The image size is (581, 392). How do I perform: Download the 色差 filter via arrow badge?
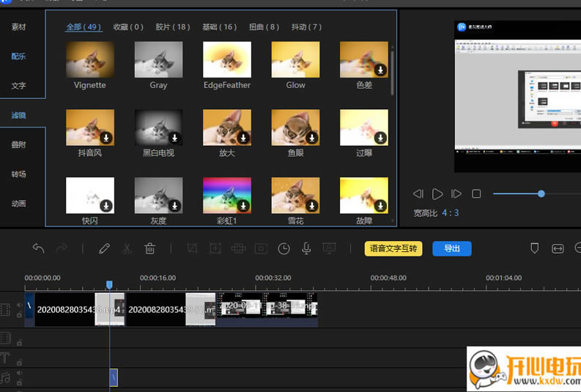click(380, 70)
